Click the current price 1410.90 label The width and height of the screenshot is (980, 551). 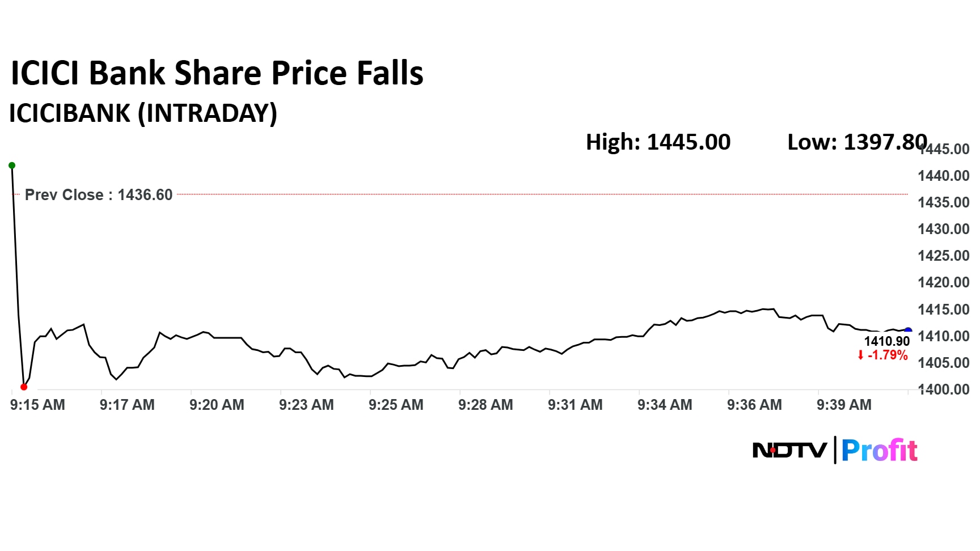[x=886, y=341]
